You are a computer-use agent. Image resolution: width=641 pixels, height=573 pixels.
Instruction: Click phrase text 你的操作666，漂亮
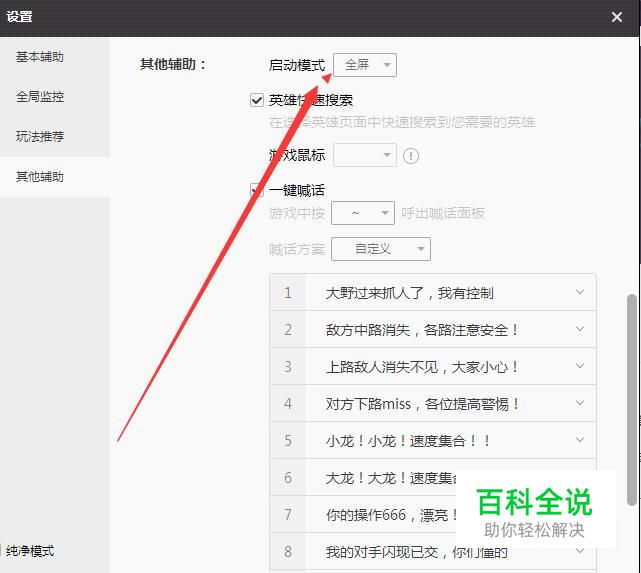[x=391, y=515]
